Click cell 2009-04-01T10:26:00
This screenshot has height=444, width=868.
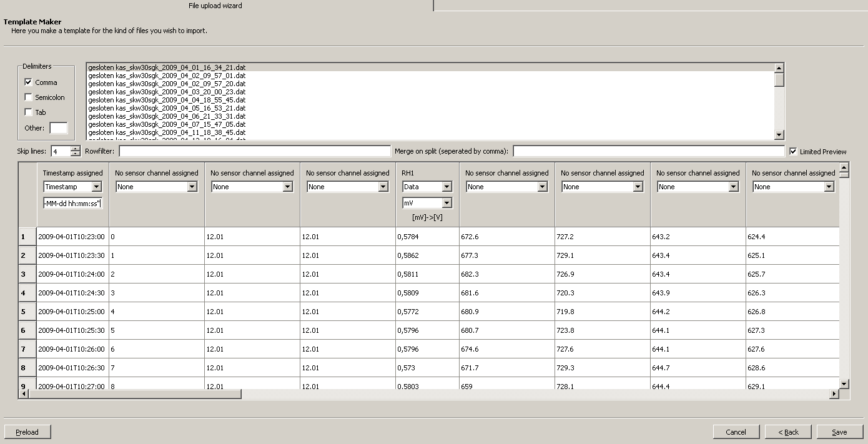[72, 349]
